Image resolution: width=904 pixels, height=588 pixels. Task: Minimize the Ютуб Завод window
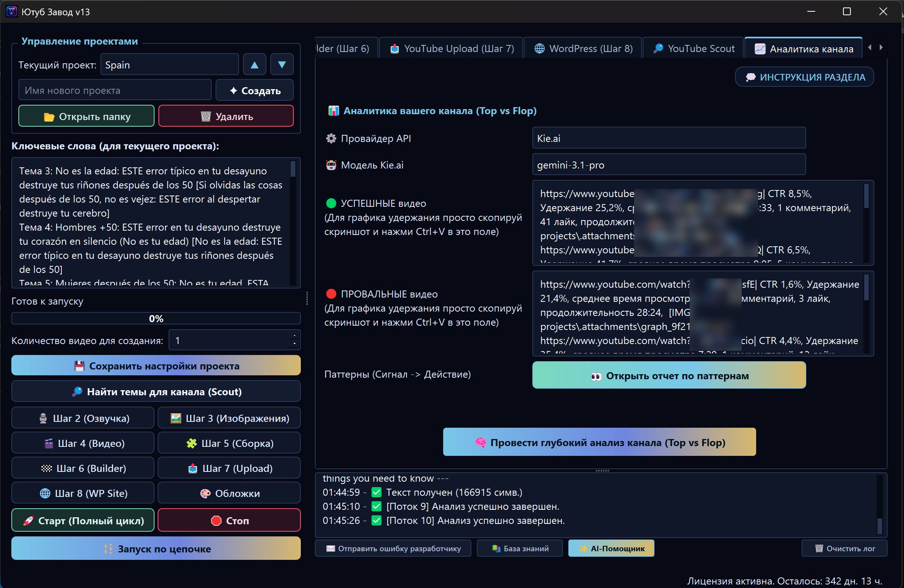[811, 11]
